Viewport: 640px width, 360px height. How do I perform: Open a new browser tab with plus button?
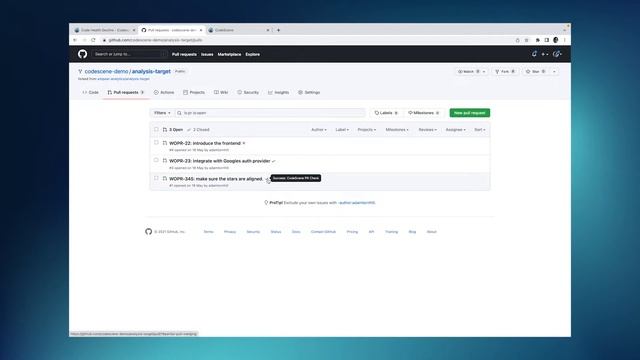click(x=278, y=30)
